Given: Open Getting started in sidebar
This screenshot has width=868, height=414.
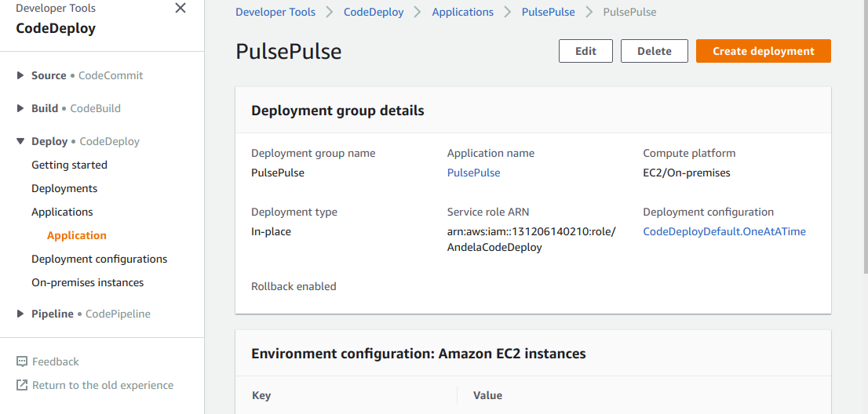Looking at the screenshot, I should 69,165.
